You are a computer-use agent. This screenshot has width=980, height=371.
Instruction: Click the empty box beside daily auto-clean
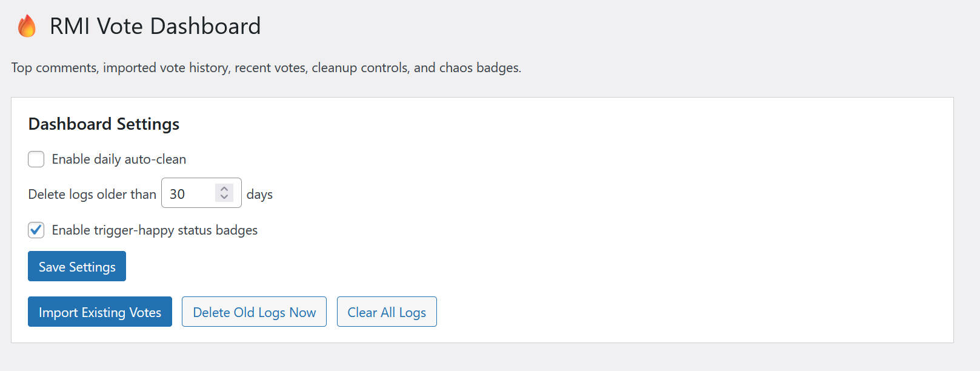pyautogui.click(x=36, y=159)
